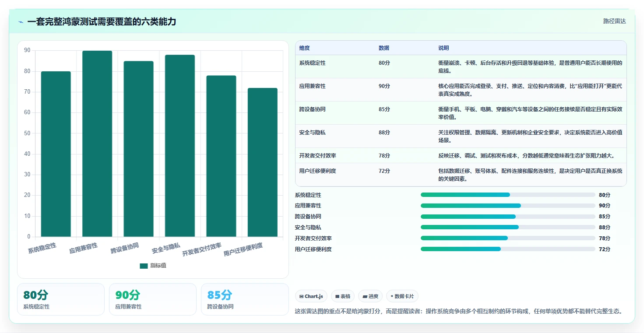Click the y-axis label 50 on the chart

[x=27, y=133]
